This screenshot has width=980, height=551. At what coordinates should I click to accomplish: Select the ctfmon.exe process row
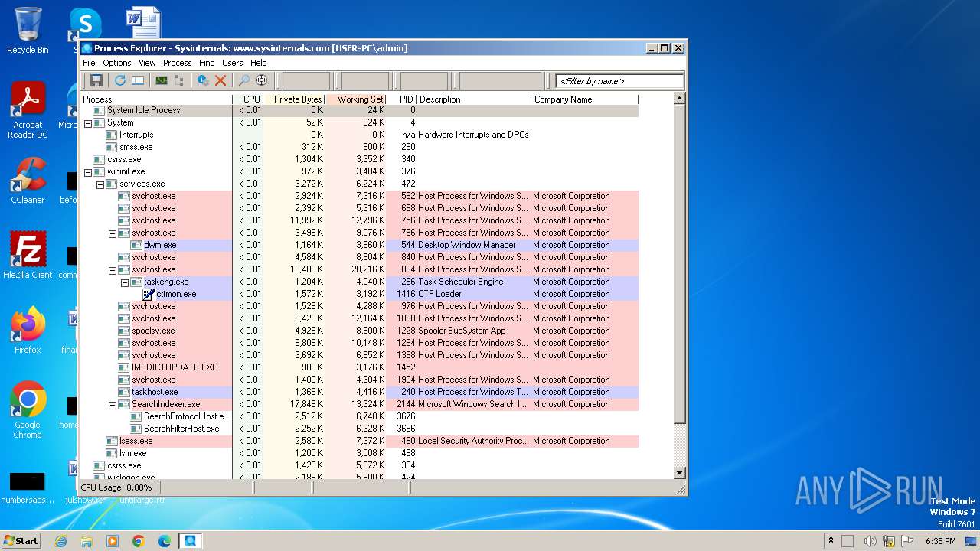pyautogui.click(x=359, y=294)
